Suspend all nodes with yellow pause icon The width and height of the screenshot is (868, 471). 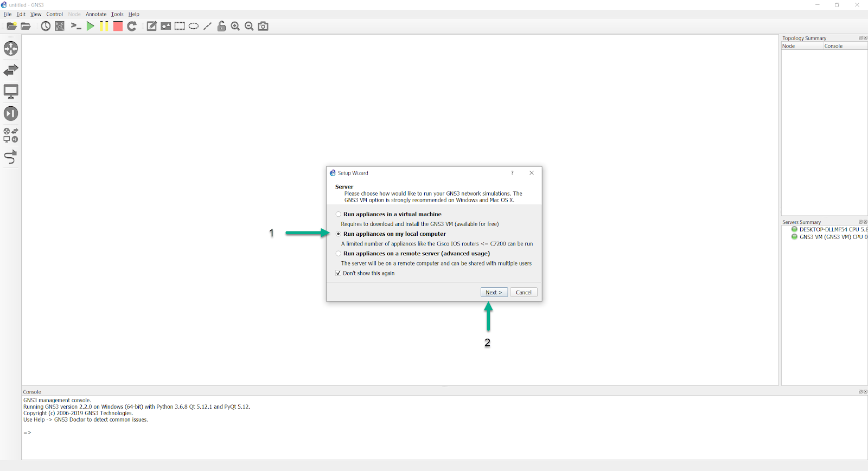[104, 26]
